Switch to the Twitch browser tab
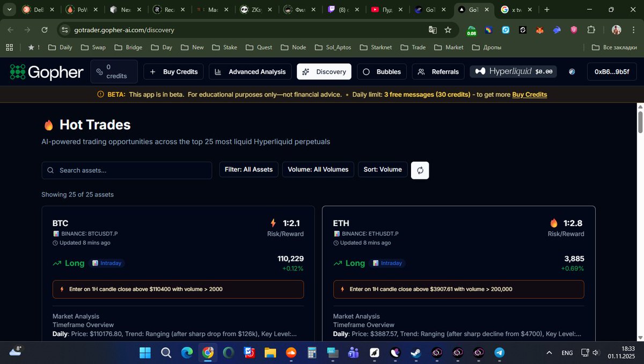This screenshot has height=364, width=644. (344, 10)
